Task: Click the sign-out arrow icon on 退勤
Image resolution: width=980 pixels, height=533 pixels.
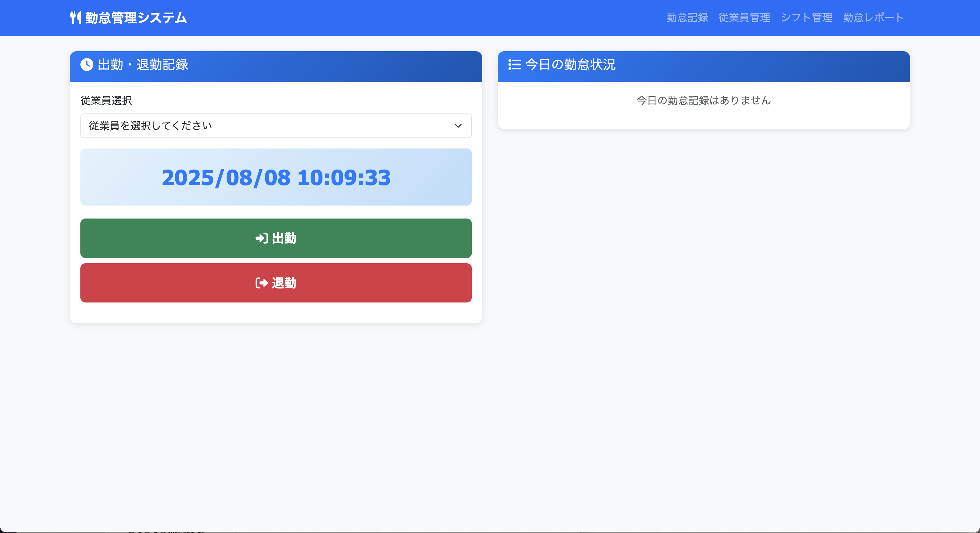Action: [x=261, y=283]
